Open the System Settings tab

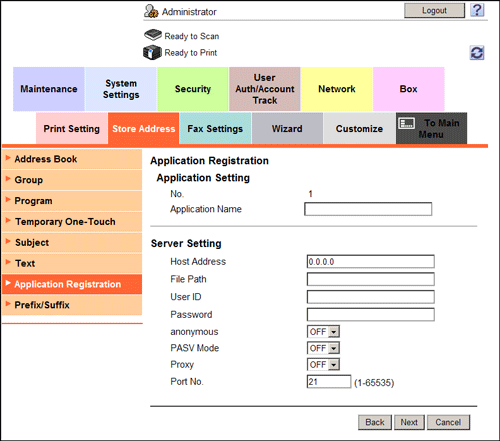[x=121, y=89]
